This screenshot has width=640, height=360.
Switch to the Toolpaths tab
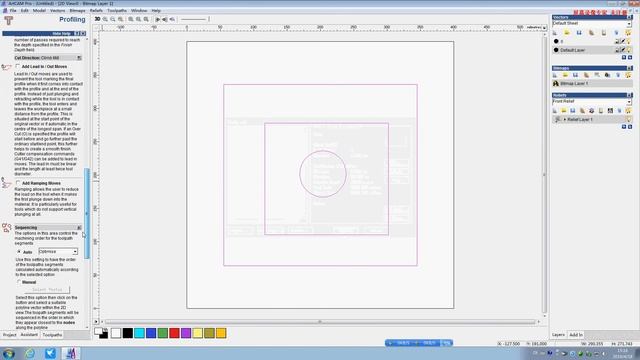point(52,335)
